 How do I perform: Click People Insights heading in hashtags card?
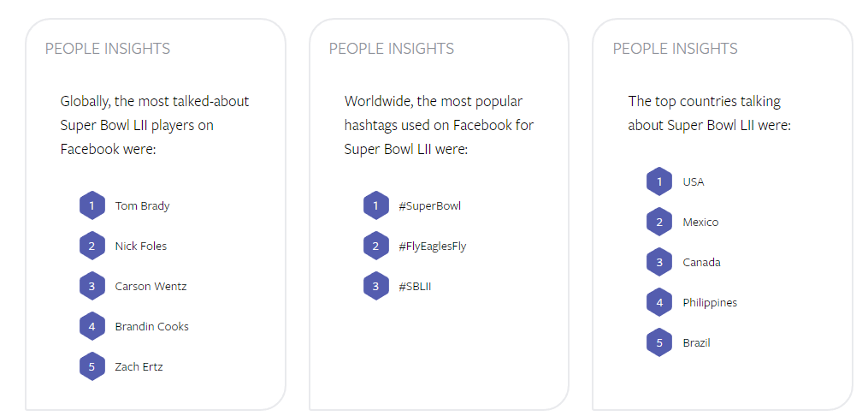(392, 49)
